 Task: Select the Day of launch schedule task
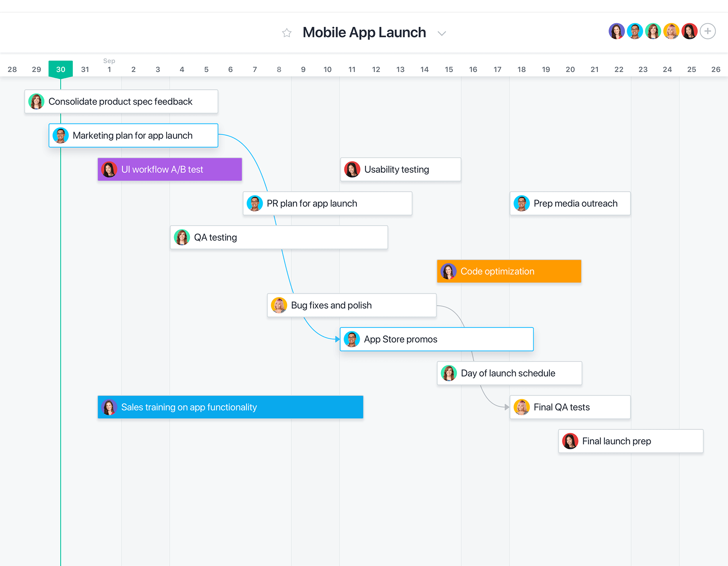tap(509, 373)
